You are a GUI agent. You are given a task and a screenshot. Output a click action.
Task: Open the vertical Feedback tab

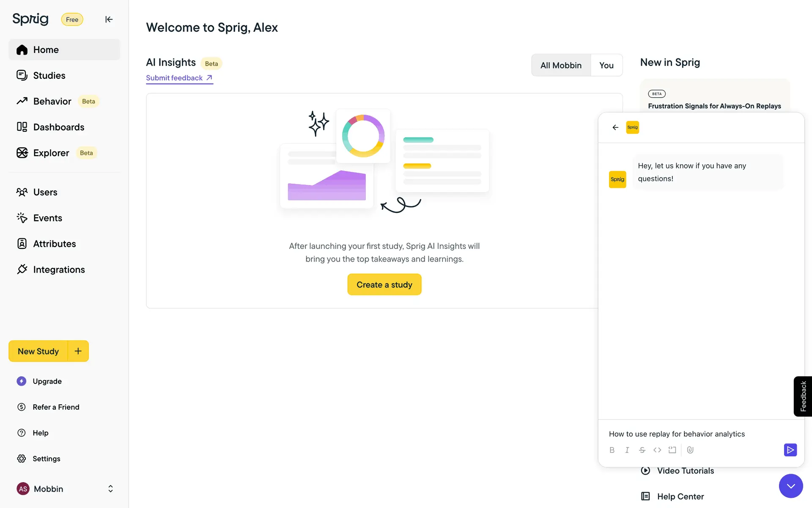tap(803, 396)
